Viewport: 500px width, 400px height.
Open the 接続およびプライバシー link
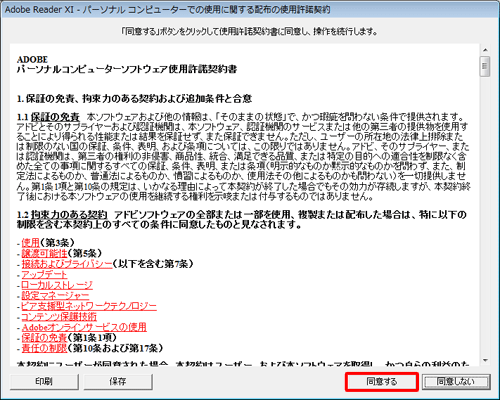point(67,264)
